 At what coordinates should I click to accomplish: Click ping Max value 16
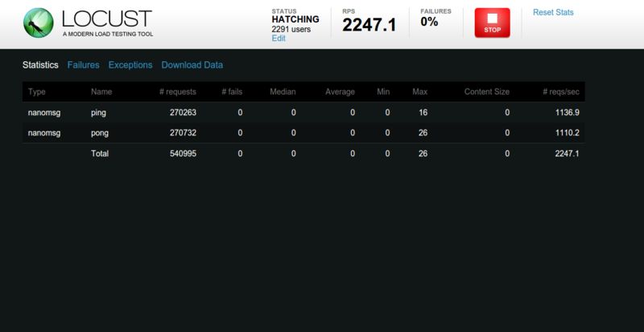(x=423, y=113)
